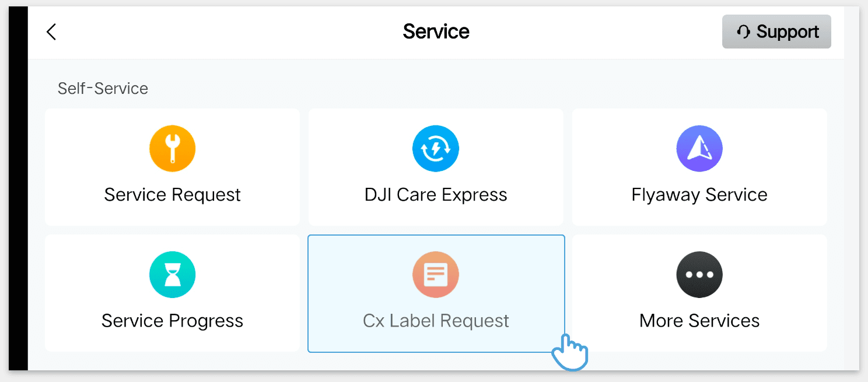Click the Self-Service section heading

pyautogui.click(x=103, y=88)
